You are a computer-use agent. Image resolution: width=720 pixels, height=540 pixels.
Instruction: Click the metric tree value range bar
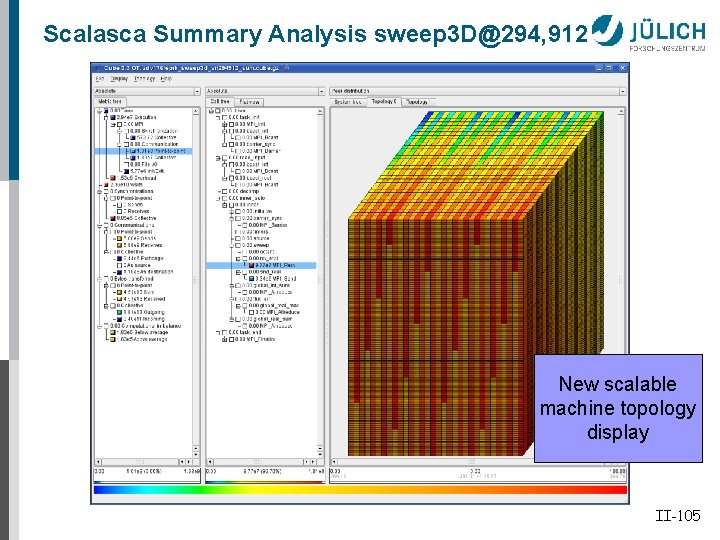coord(147,475)
